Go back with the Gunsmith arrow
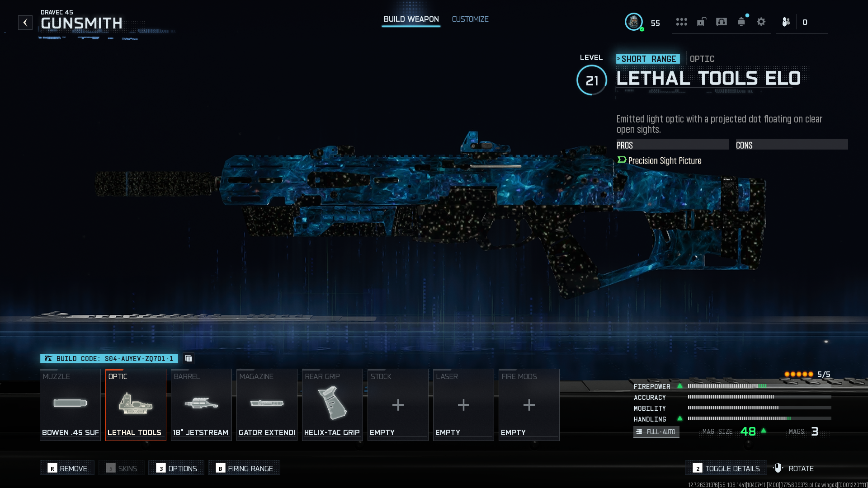Viewport: 868px width, 488px height. [25, 23]
